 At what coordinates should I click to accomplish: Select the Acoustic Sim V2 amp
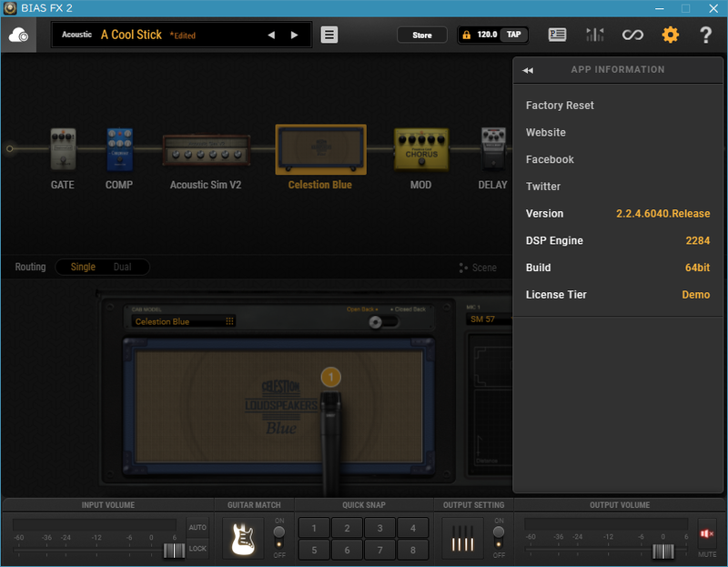(x=207, y=150)
